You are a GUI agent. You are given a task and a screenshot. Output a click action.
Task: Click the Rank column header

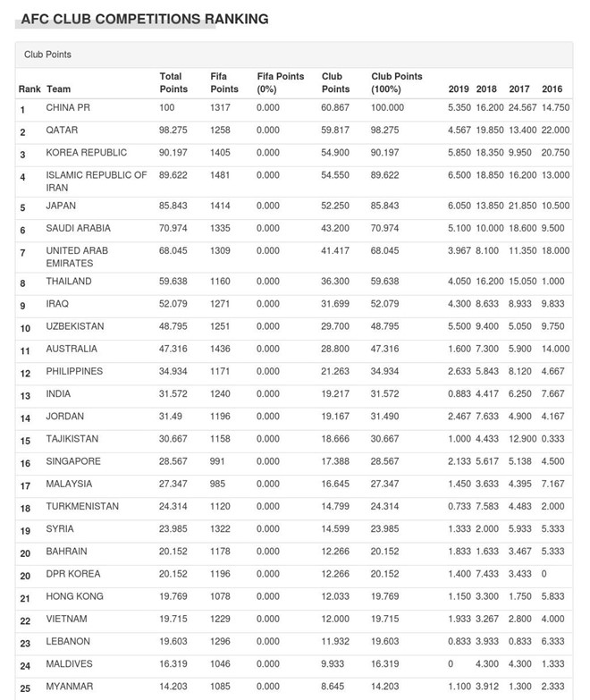29,89
